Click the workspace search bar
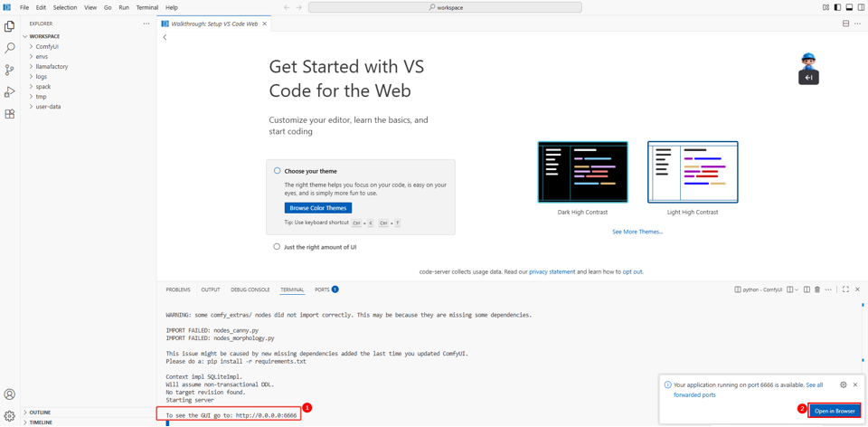 pos(445,7)
